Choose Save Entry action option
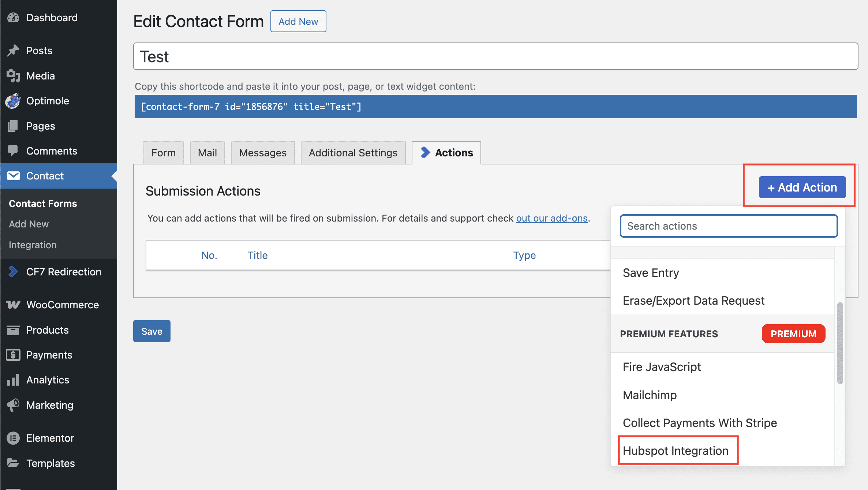 pos(651,273)
